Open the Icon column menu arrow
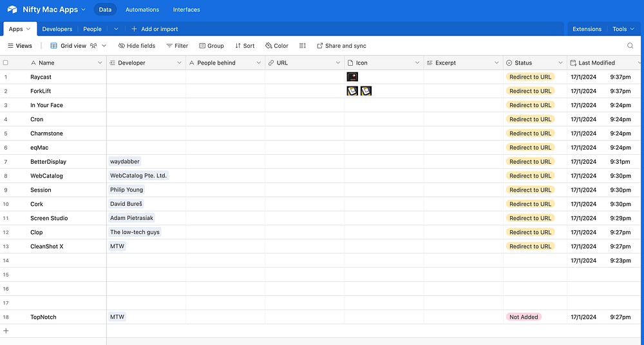The image size is (644, 345). click(417, 63)
